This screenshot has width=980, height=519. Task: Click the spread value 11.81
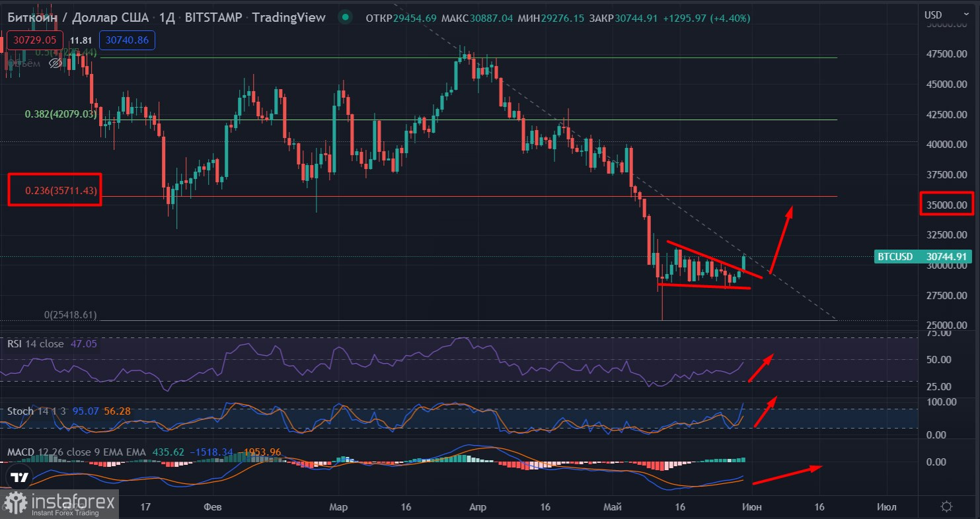81,40
